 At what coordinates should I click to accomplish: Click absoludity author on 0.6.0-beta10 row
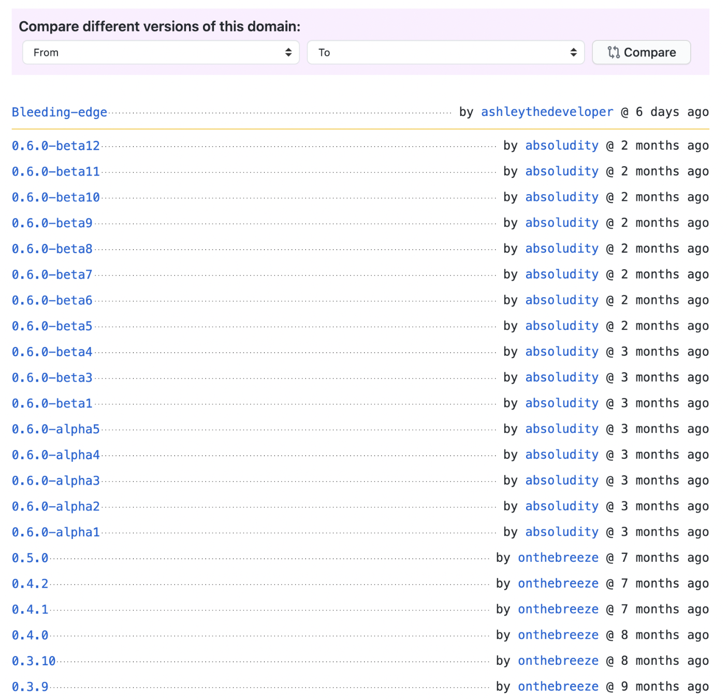(562, 197)
